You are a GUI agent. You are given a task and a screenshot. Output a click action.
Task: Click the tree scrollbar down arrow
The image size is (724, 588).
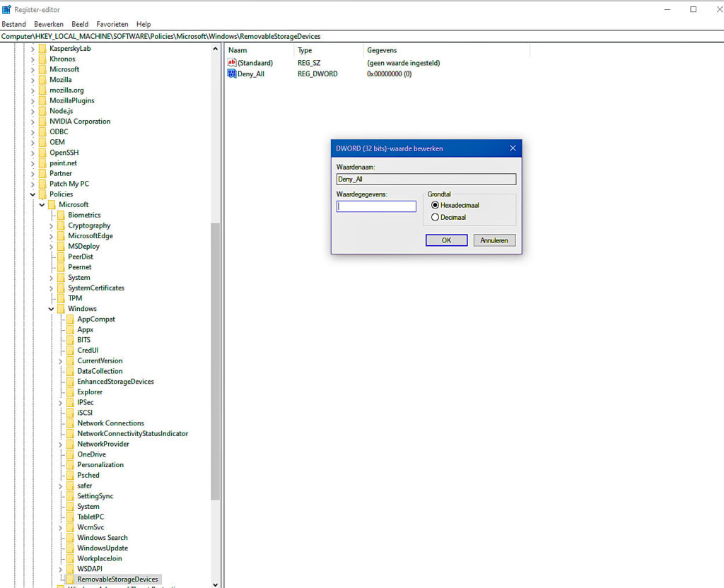click(x=215, y=584)
